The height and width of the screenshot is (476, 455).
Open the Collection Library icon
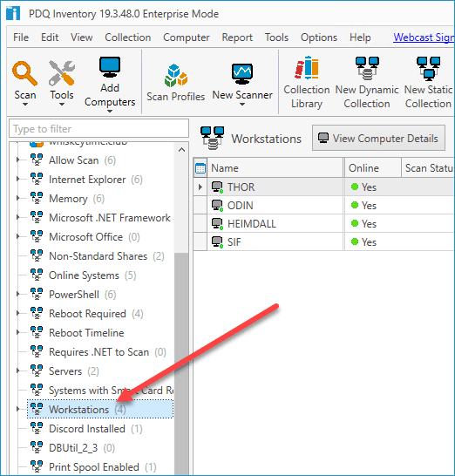(x=307, y=67)
